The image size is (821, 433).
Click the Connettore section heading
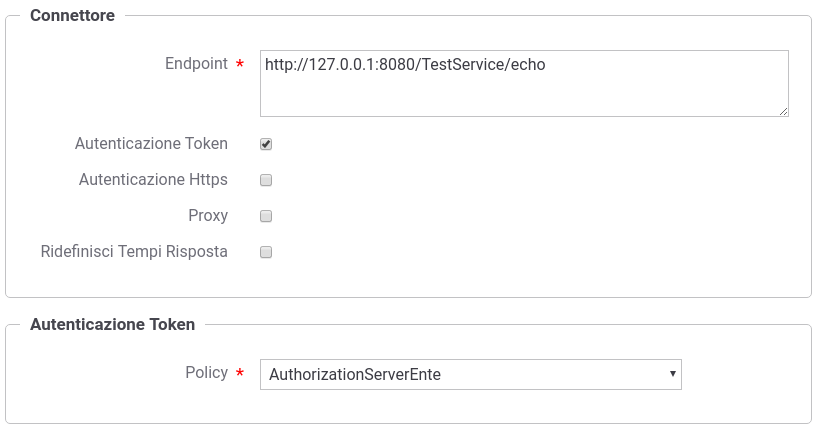[72, 15]
